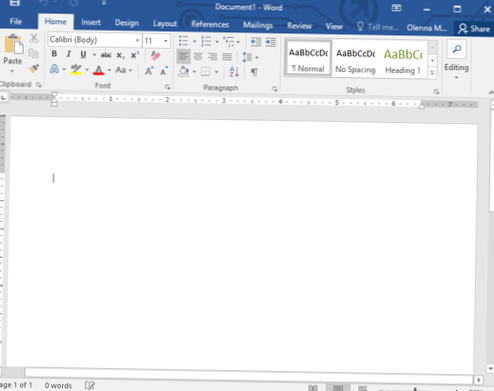Sort the selected text alphabetically

[234, 72]
